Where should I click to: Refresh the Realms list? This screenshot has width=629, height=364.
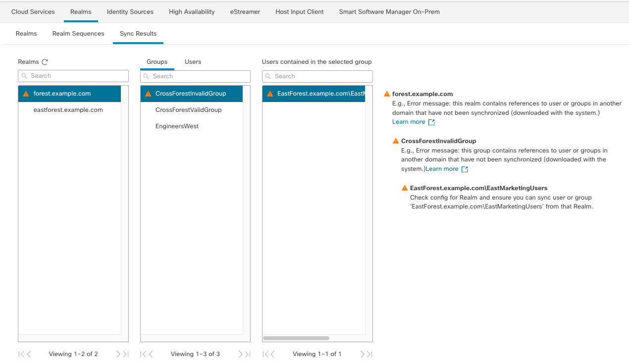point(45,61)
